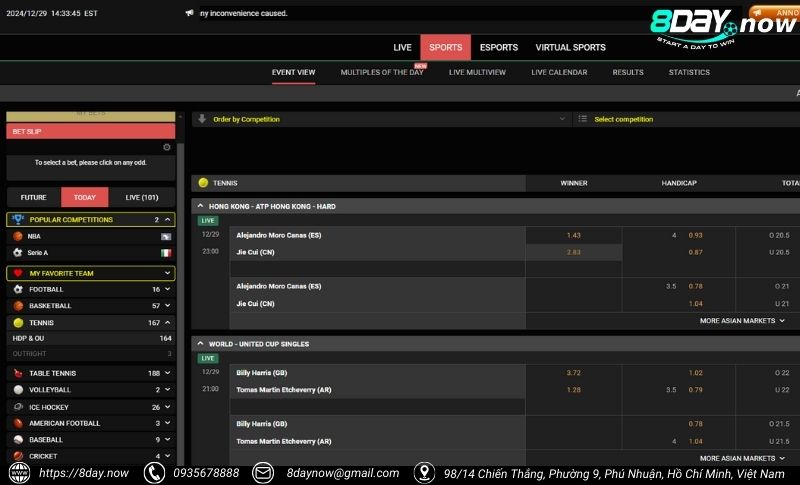Click the heart icon beside My Favorite Team

18,273
